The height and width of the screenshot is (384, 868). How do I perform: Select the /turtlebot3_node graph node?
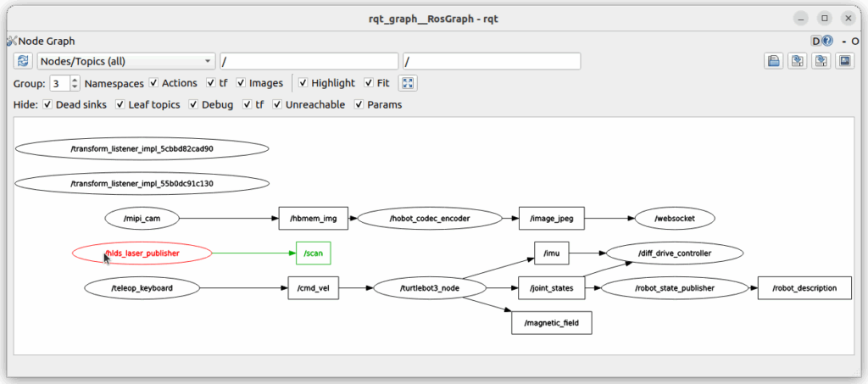coord(430,288)
